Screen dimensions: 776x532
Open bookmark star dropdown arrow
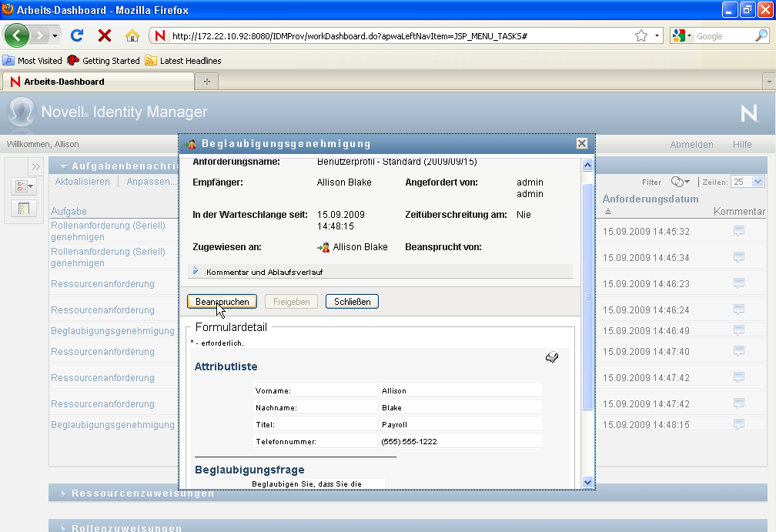(x=656, y=35)
